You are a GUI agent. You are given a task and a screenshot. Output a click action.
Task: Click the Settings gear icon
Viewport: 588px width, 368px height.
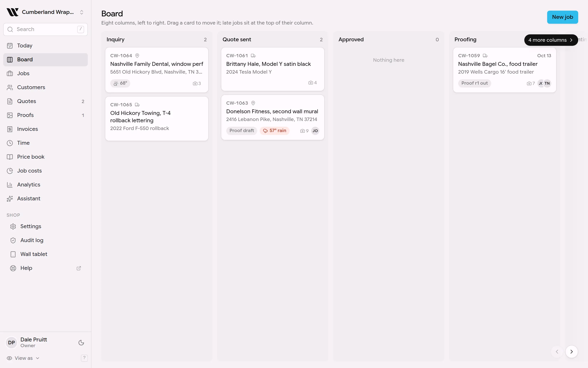(x=13, y=226)
